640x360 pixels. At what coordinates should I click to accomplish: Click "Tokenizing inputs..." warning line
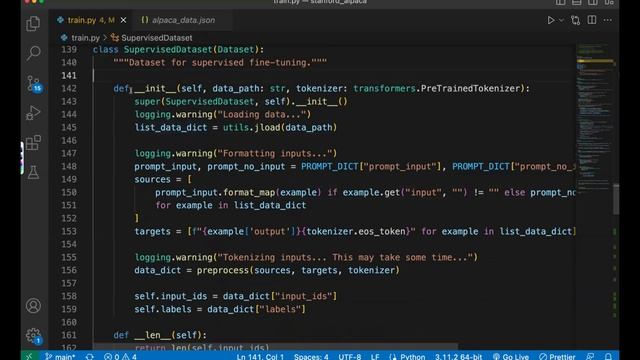(306, 258)
